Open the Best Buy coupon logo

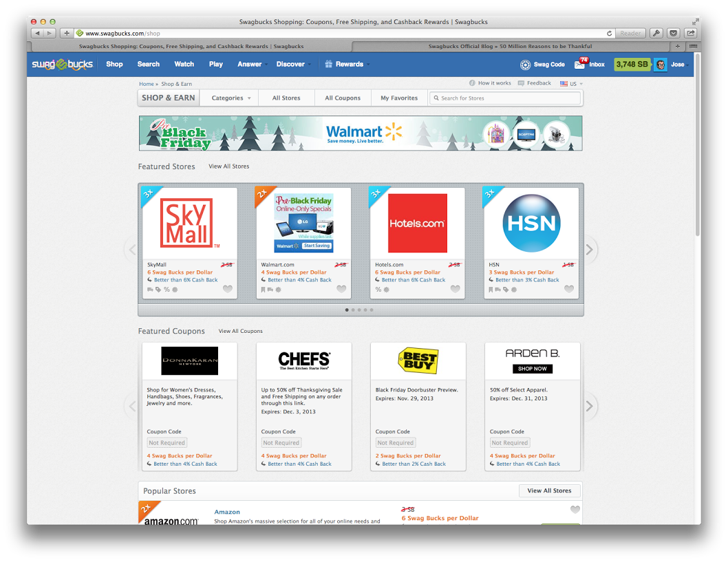[418, 360]
